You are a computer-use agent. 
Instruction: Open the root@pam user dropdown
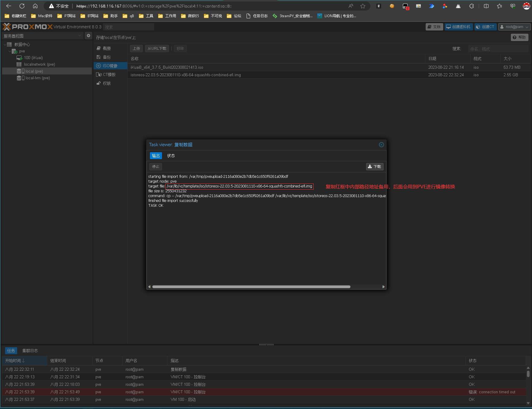514,27
